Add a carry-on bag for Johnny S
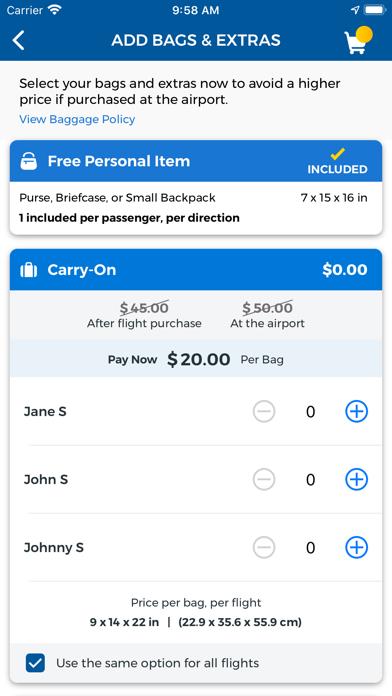The height and width of the screenshot is (696, 392). [356, 547]
